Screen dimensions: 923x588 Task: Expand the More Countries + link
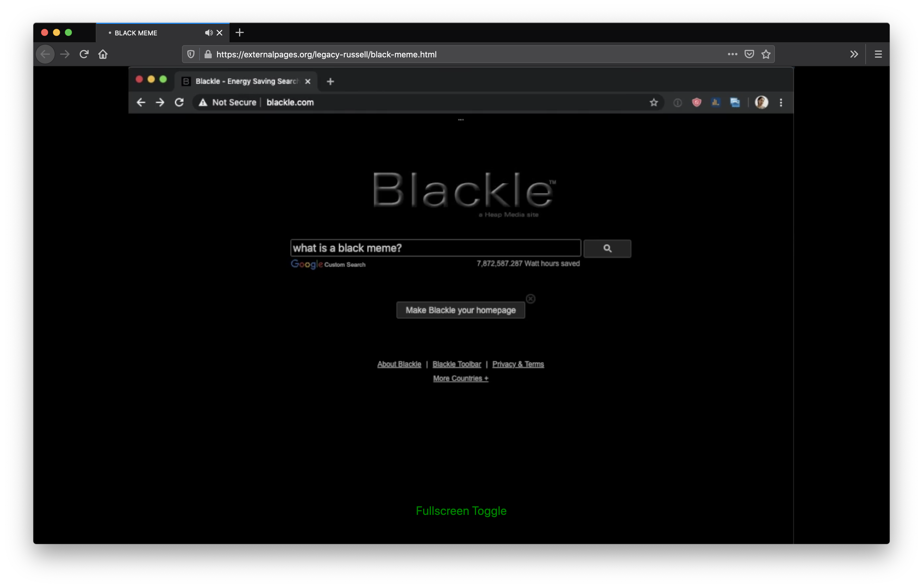point(461,378)
